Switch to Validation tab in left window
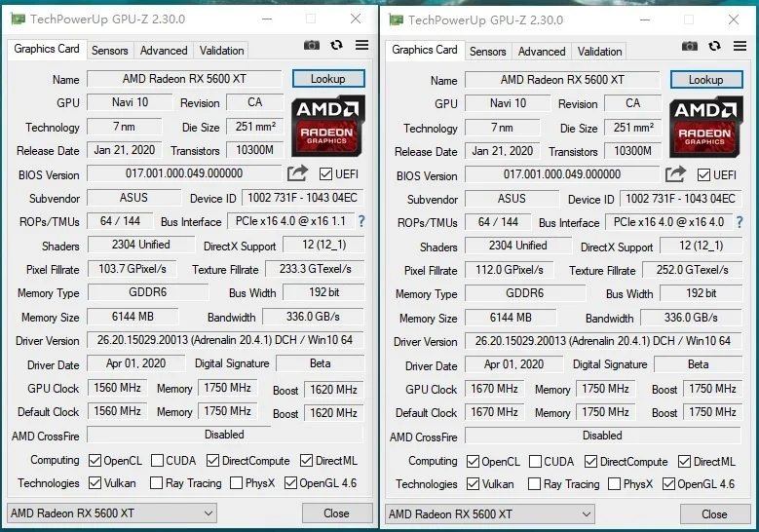The image size is (759, 532). pos(222,51)
